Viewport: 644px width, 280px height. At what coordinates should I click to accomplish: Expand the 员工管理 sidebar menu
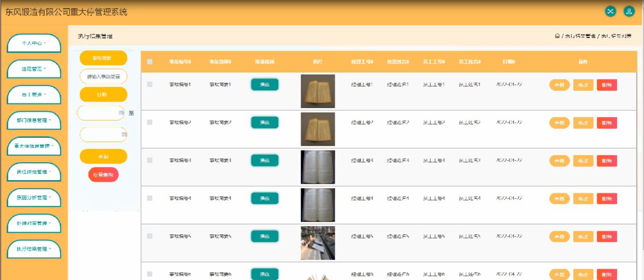pos(34,95)
